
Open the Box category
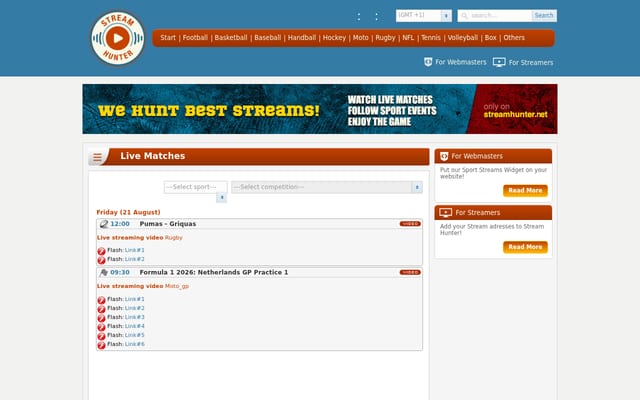[491, 38]
